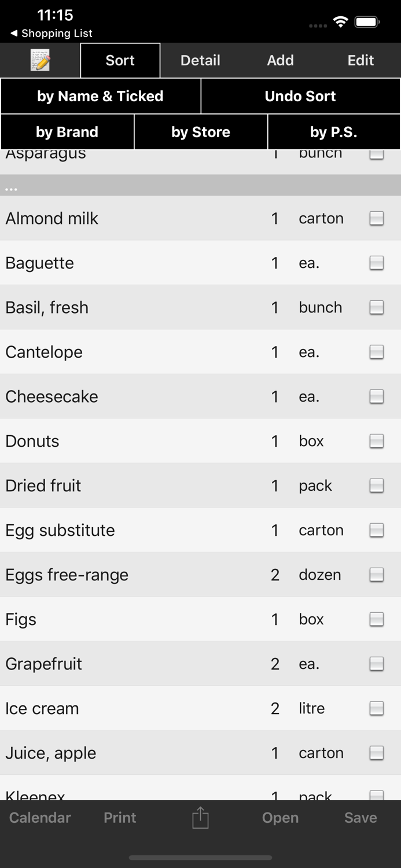This screenshot has width=401, height=868.
Task: Expand the collapsed separator row
Action: click(200, 186)
